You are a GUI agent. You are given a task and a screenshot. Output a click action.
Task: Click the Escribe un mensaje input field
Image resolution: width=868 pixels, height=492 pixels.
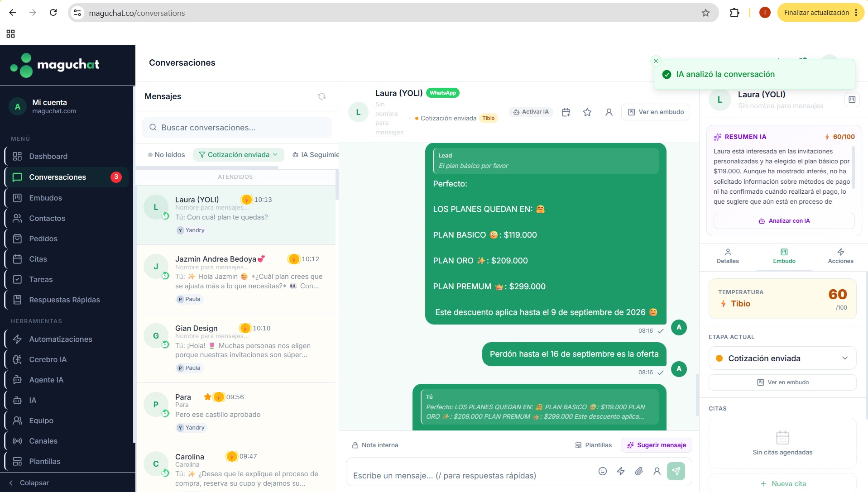click(471, 475)
